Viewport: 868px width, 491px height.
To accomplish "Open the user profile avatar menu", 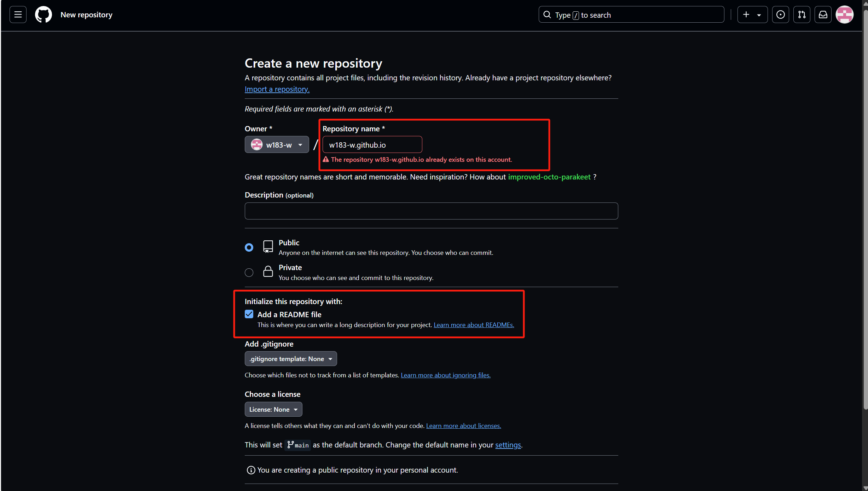I will 845,15.
